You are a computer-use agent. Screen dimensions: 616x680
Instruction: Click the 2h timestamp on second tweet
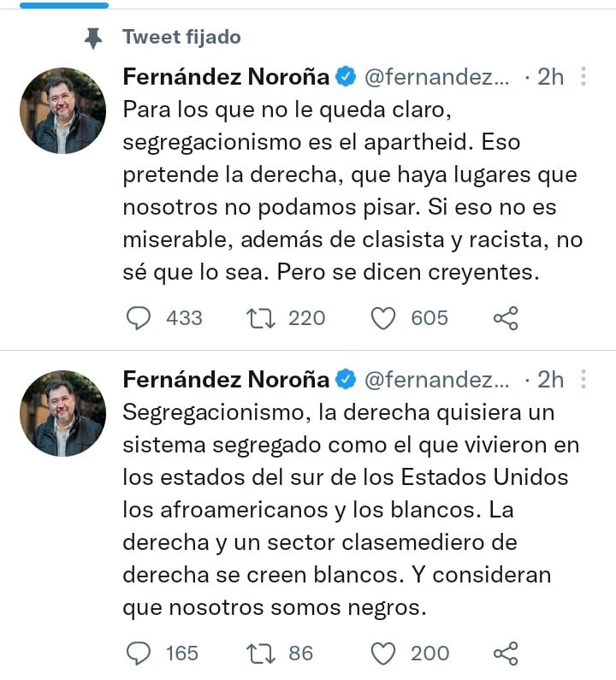[x=550, y=379]
